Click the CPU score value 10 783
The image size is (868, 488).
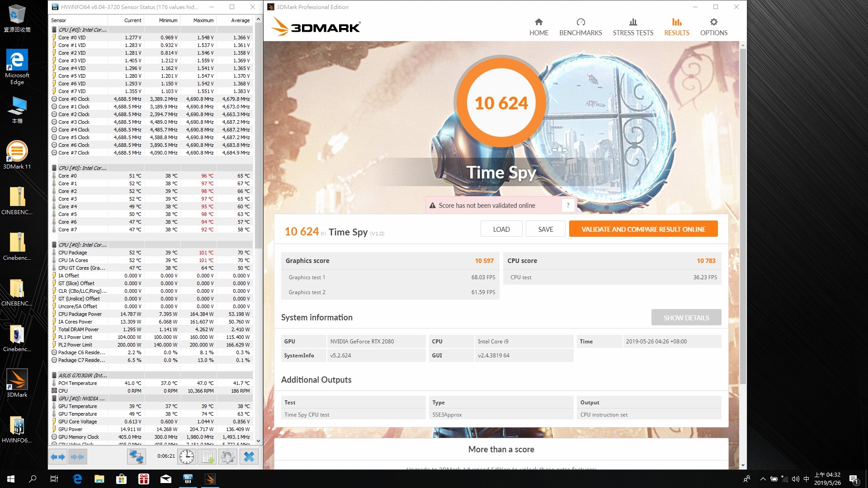706,261
